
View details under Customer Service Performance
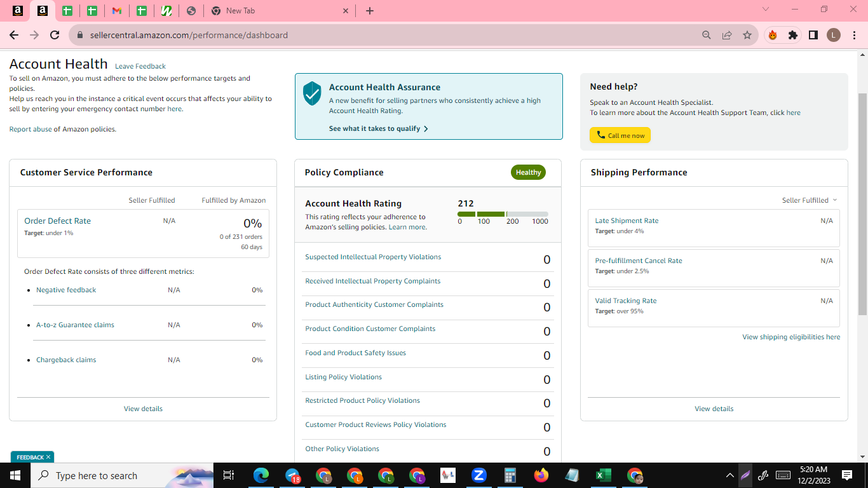(x=143, y=409)
